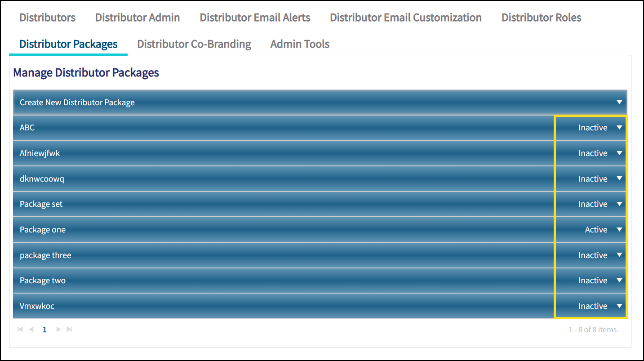
Task: Expand the Package one arrow
Action: point(619,230)
